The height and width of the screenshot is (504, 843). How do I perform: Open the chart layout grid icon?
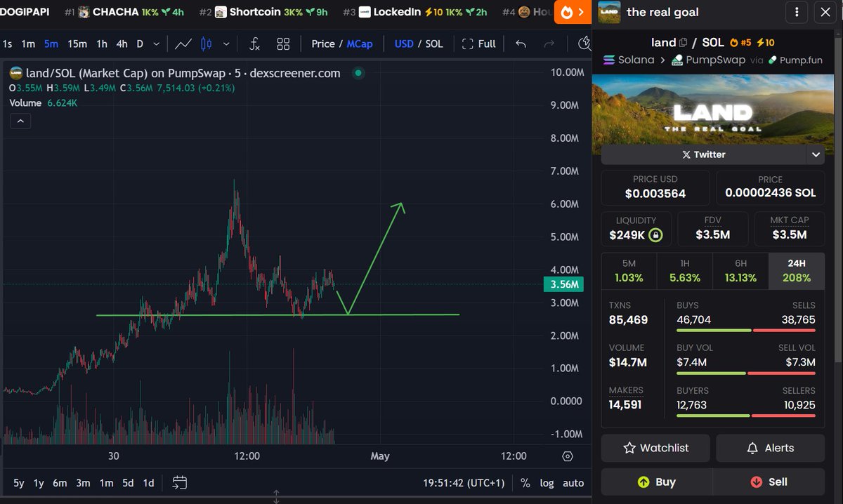tap(283, 44)
